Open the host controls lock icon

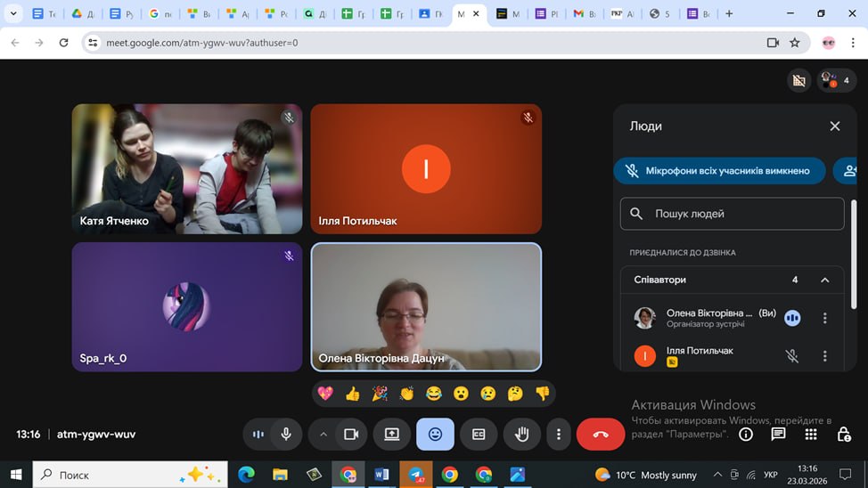point(843,435)
